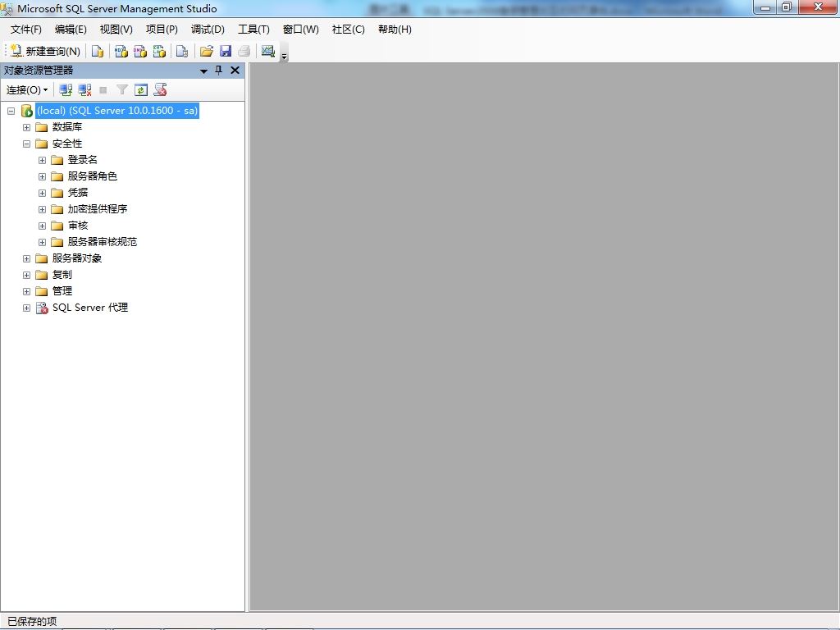Open the 工具(T) menu
Image resolution: width=840 pixels, height=630 pixels.
[254, 30]
